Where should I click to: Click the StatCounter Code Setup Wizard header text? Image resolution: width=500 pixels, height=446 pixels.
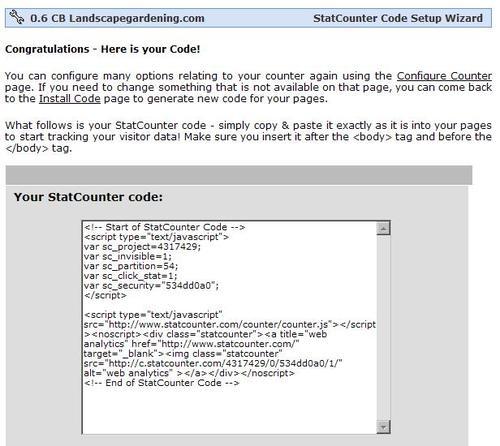398,18
